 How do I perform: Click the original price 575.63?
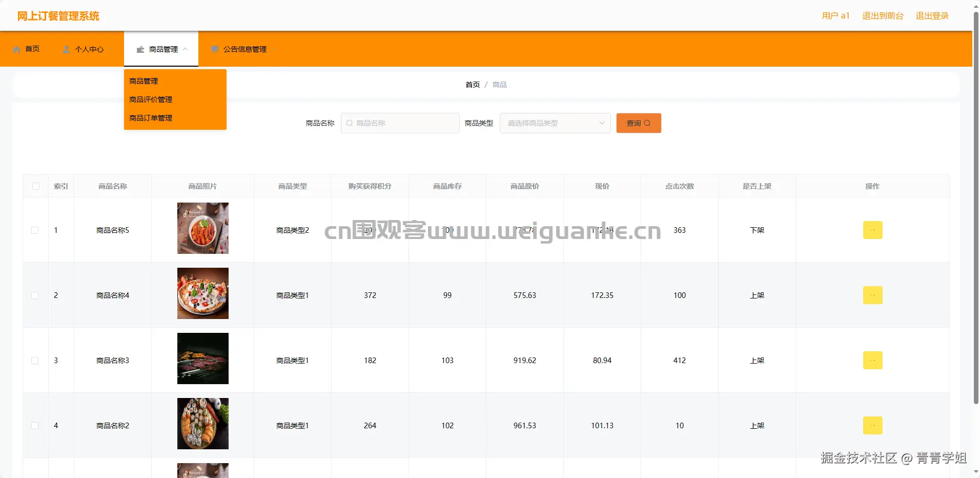click(525, 295)
